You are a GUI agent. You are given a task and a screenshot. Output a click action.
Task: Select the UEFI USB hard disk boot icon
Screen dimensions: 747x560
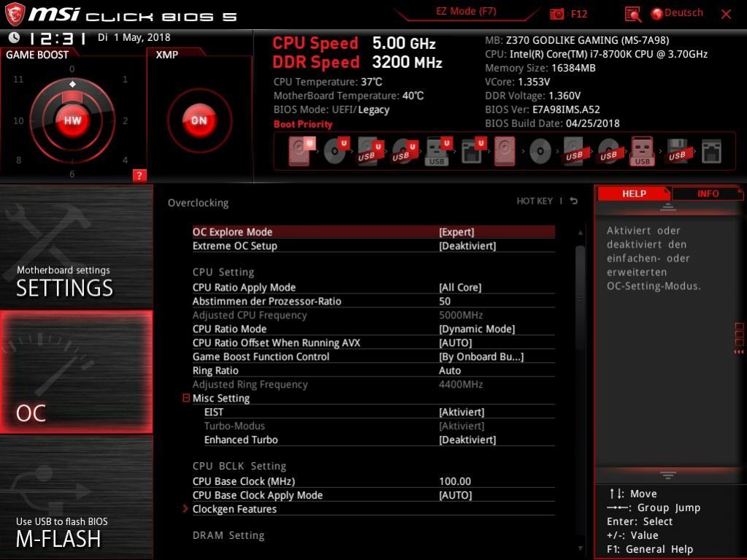[x=370, y=151]
